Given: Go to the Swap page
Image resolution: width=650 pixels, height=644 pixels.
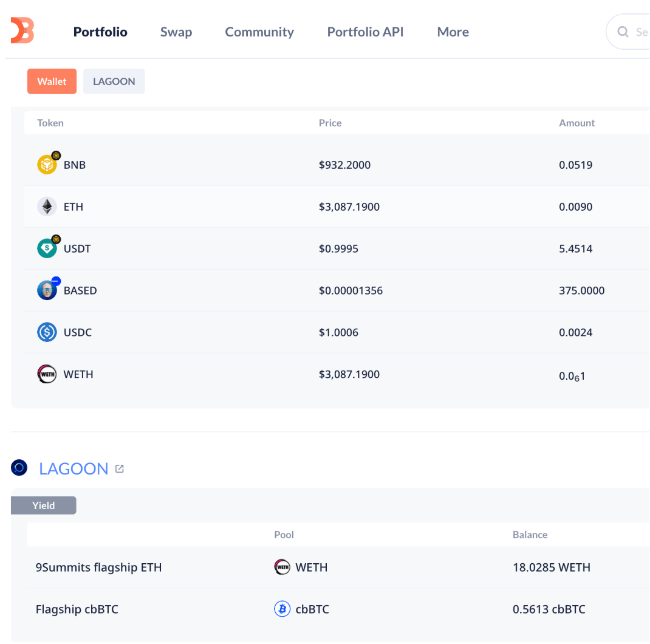Looking at the screenshot, I should pos(176,32).
